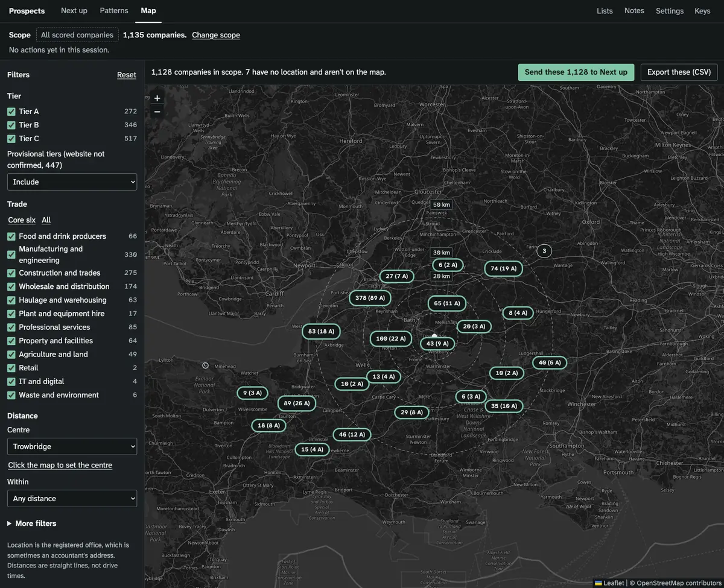Open the 89 (26 A) cluster marker
Image resolution: width=724 pixels, height=588 pixels.
[296, 403]
